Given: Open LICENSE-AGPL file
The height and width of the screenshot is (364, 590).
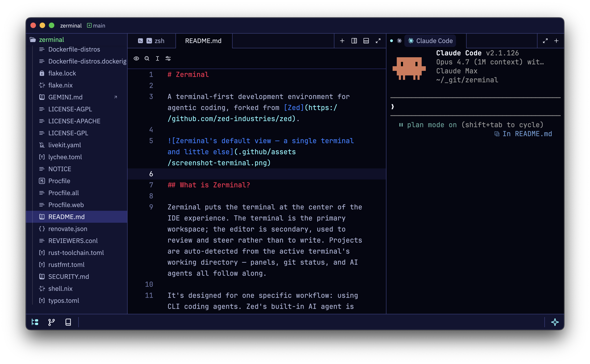Looking at the screenshot, I should [x=77, y=109].
